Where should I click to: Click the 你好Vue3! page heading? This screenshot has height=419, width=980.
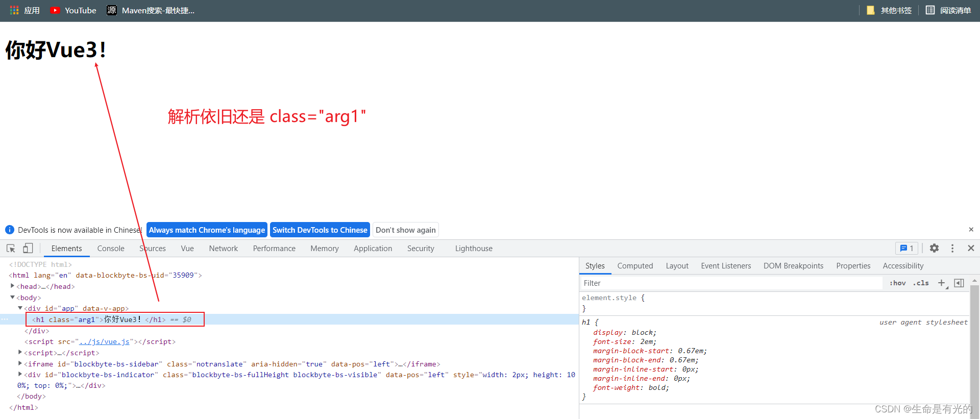[56, 50]
